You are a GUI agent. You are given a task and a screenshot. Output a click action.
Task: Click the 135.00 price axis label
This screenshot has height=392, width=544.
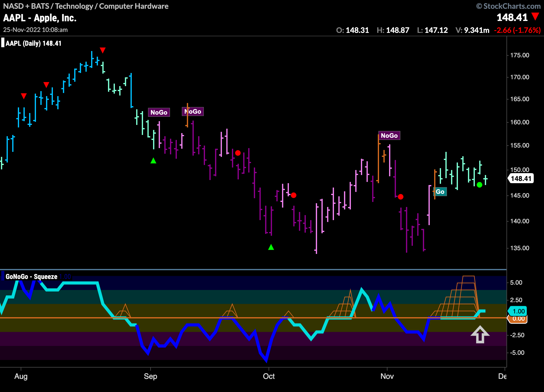pos(520,248)
